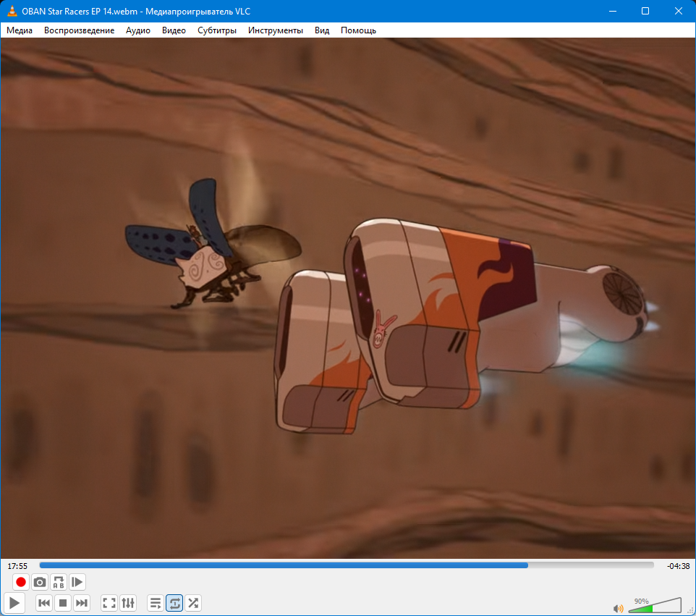Open the extended settings and effects panel
The height and width of the screenshot is (616, 696).
click(128, 603)
